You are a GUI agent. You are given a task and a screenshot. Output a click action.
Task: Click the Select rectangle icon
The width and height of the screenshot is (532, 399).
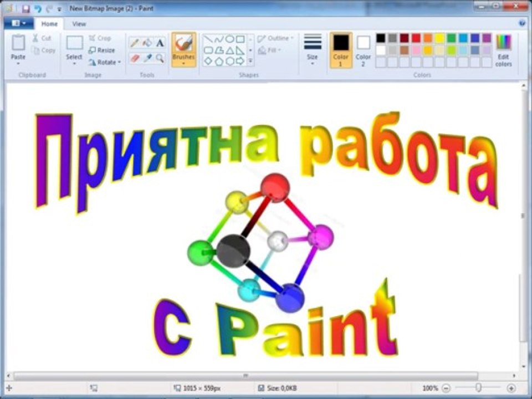point(74,43)
